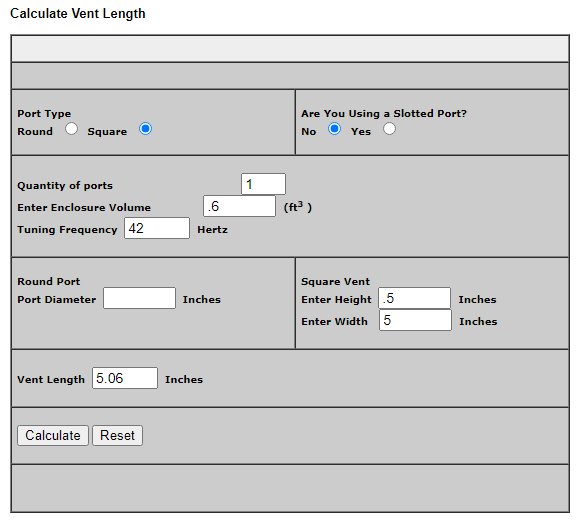Click the Quantity of ports field

(x=263, y=184)
